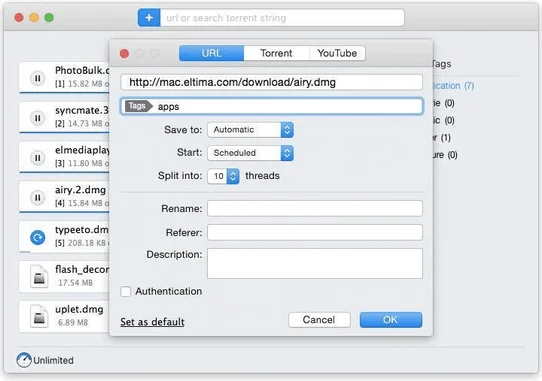Close the main Folx window

click(19, 18)
